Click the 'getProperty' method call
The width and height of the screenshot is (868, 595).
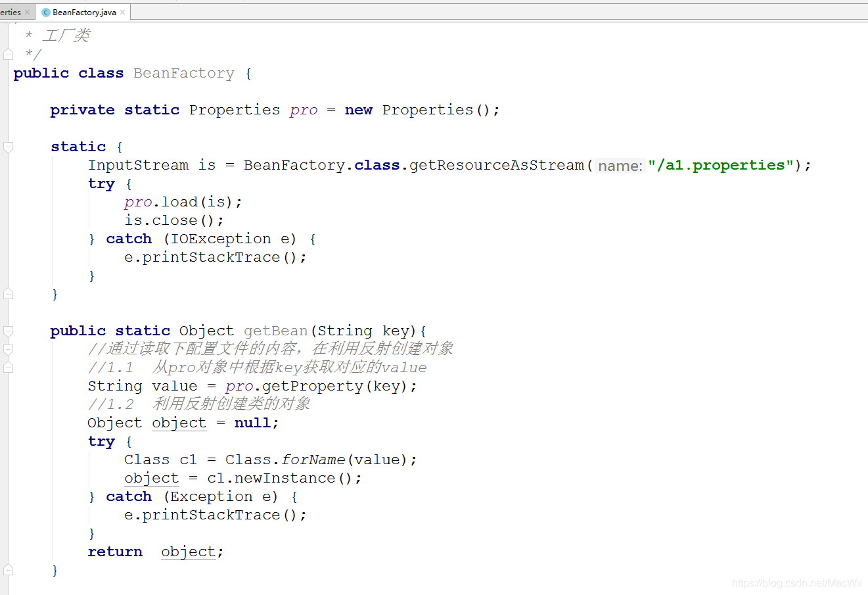click(x=313, y=386)
